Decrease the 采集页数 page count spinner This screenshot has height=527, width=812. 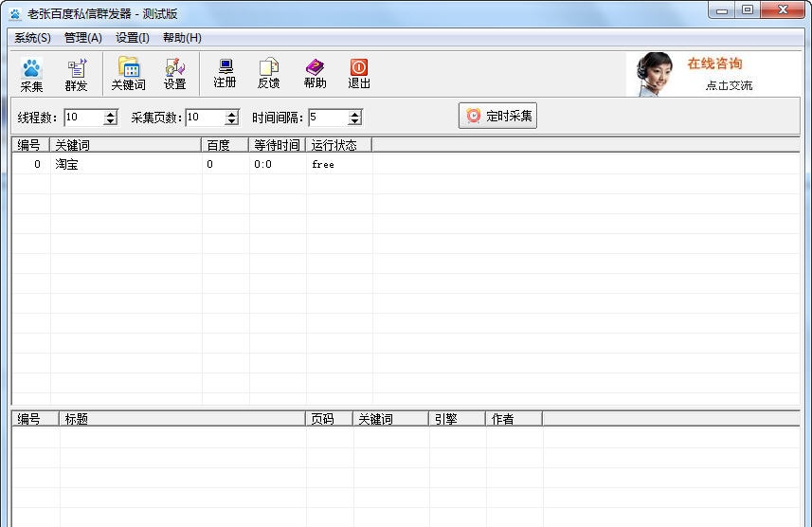coord(232,121)
